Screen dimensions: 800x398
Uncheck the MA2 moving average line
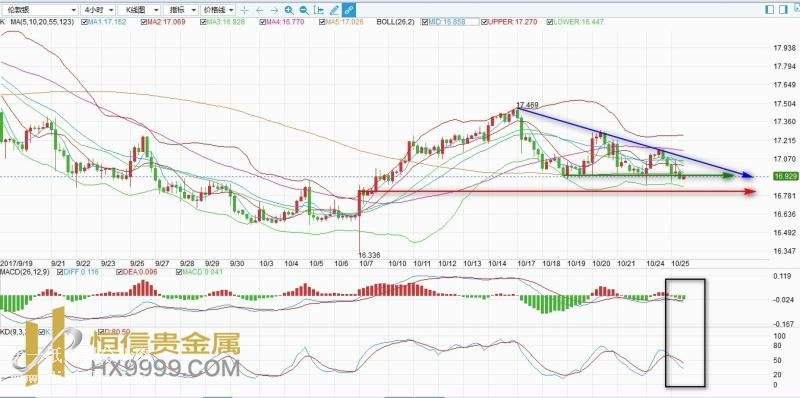(144, 22)
